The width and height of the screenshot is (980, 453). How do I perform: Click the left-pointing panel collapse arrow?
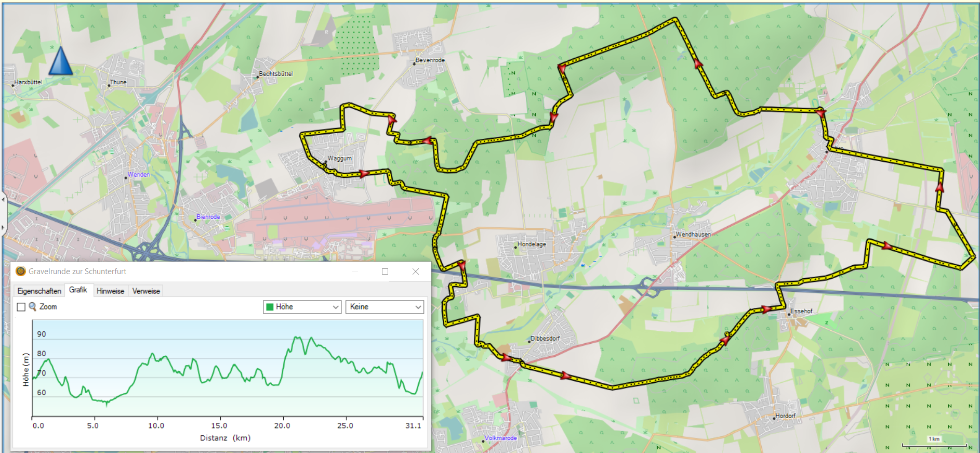click(3, 199)
